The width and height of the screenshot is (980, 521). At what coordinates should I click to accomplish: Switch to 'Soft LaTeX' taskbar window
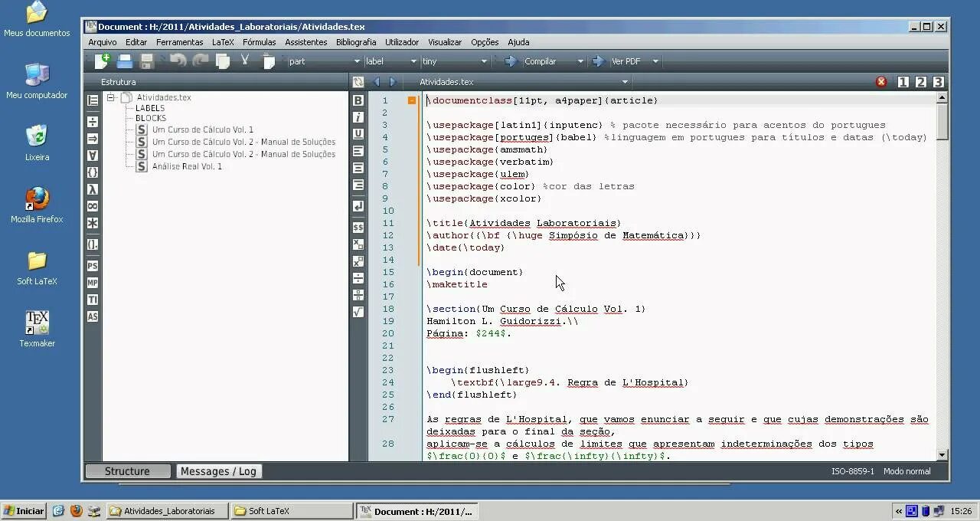(291, 511)
